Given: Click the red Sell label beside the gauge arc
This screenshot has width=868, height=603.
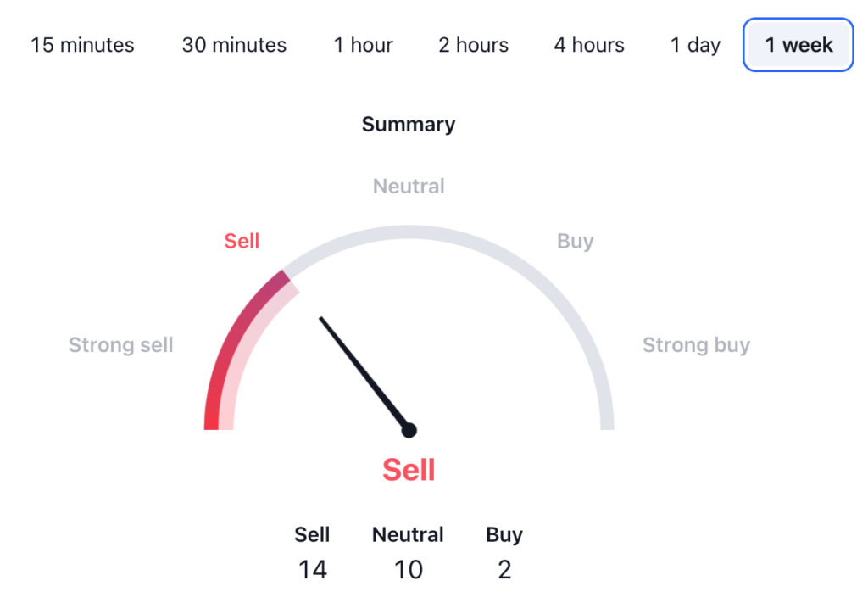Looking at the screenshot, I should pyautogui.click(x=242, y=242).
